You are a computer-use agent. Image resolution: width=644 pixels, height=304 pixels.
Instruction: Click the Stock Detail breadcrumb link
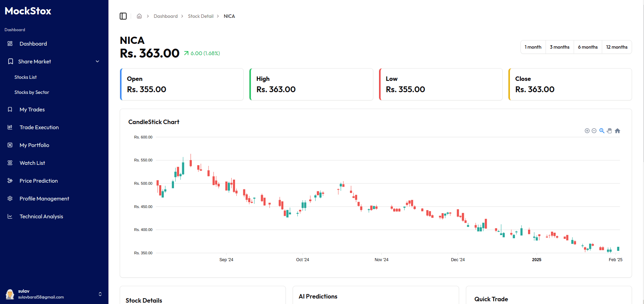[x=201, y=16]
